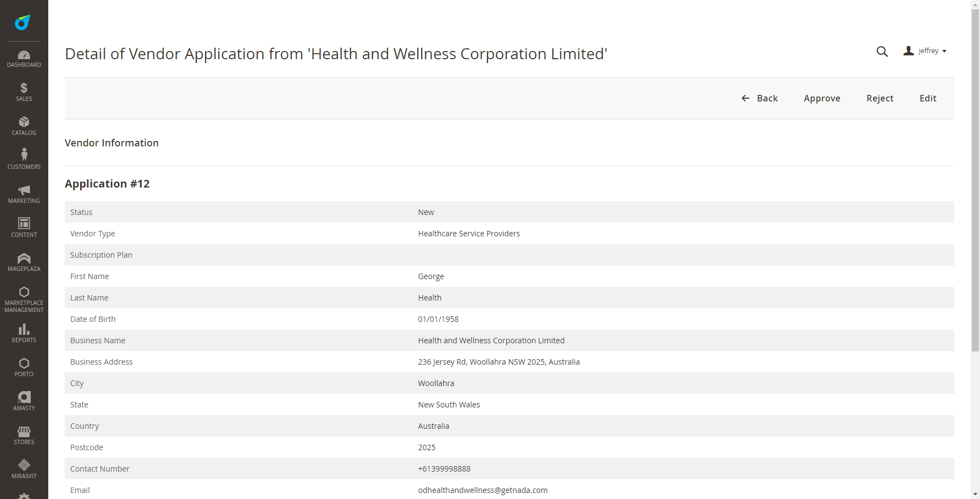The height and width of the screenshot is (499, 980).
Task: Click the Back button
Action: pyautogui.click(x=760, y=98)
